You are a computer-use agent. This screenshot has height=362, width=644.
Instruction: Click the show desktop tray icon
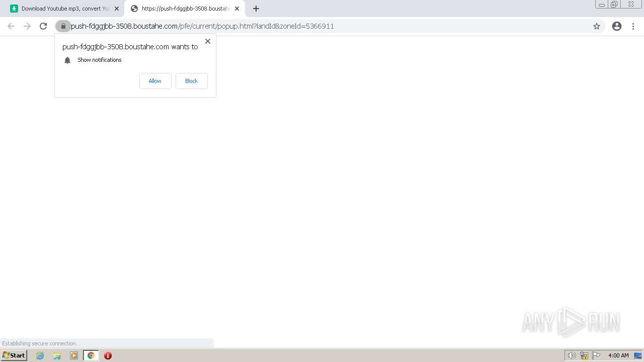[x=638, y=355]
